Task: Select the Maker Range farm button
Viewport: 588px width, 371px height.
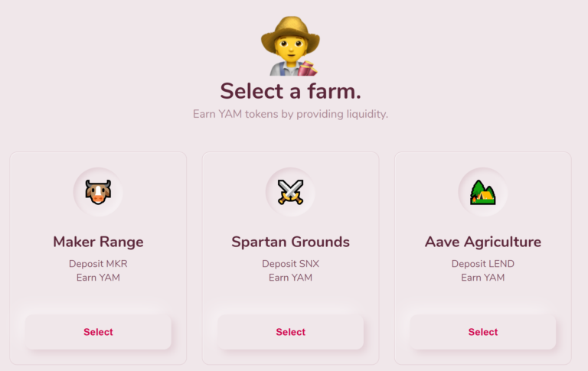Action: point(98,332)
